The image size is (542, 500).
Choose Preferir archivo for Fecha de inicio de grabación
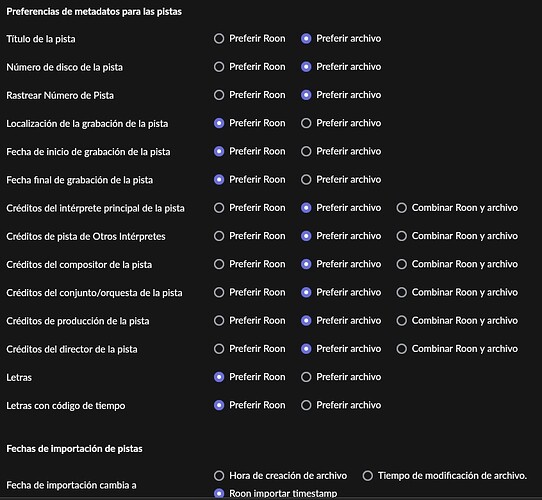[306, 151]
